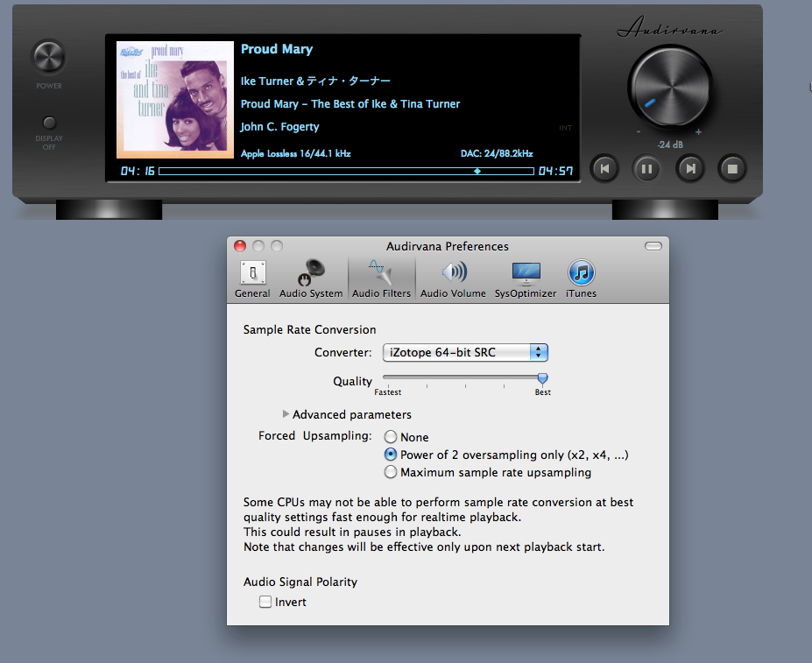Skip to next track

(689, 168)
